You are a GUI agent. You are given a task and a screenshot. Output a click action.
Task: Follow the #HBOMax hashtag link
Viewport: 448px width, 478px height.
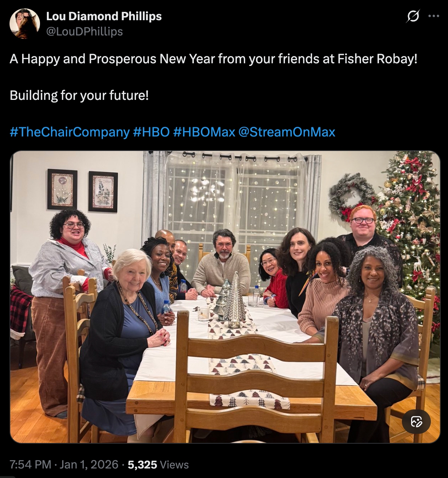[x=204, y=132]
